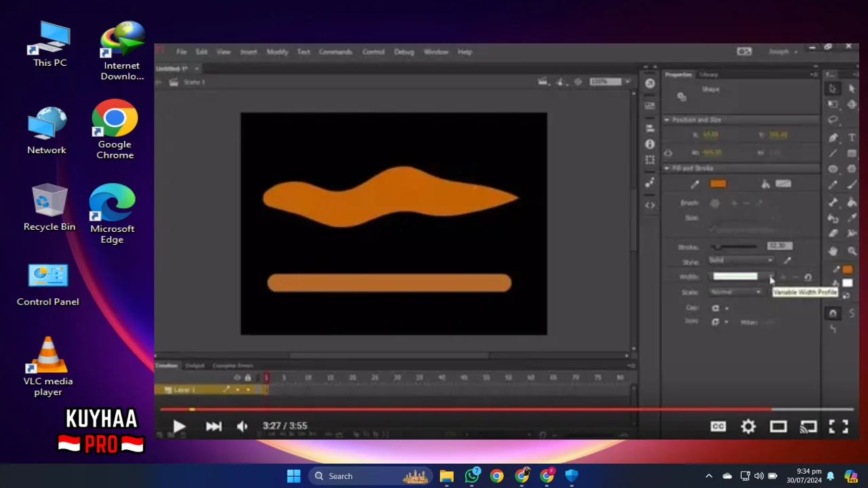This screenshot has width=868, height=488.
Task: Choose the 3D Rotation tool
Action: pos(852,104)
